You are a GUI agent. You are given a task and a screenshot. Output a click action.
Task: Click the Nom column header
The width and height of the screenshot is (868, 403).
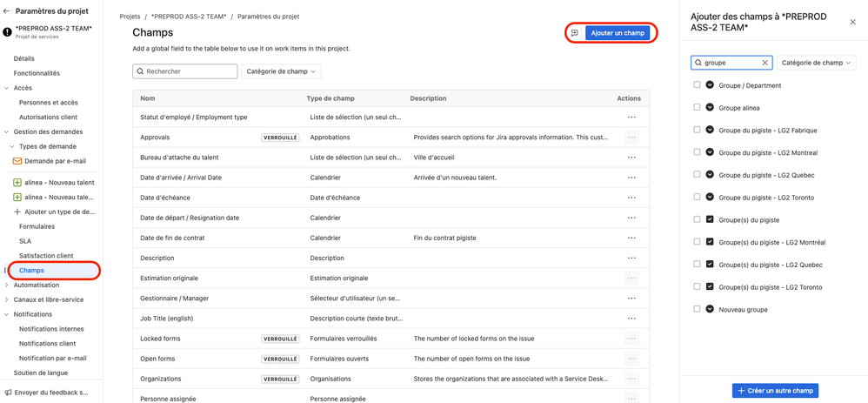(x=148, y=98)
